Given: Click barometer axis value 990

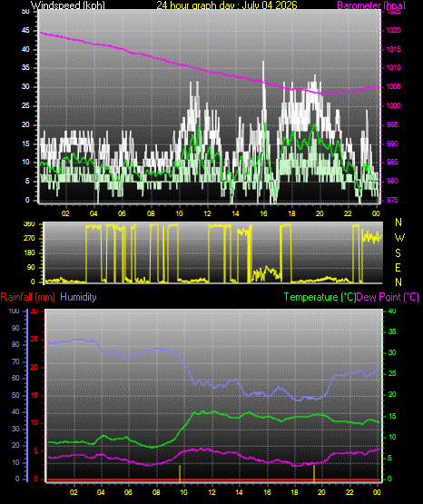Looking at the screenshot, I should tap(392, 143).
